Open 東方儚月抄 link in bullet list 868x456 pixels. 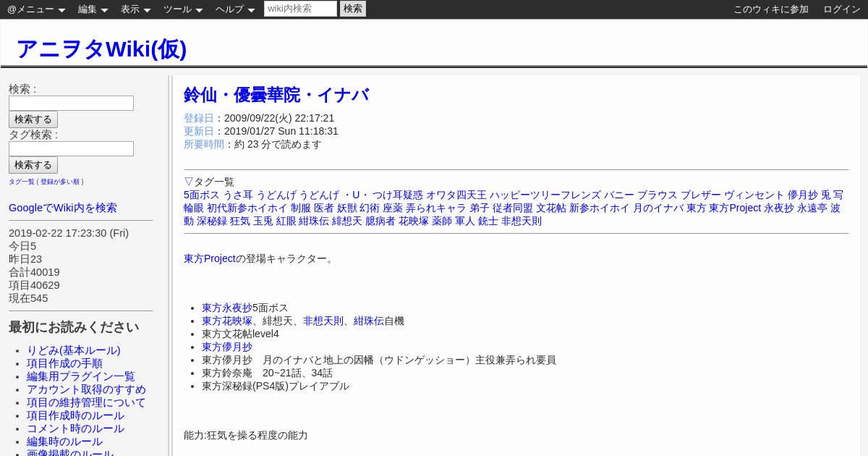[227, 347]
